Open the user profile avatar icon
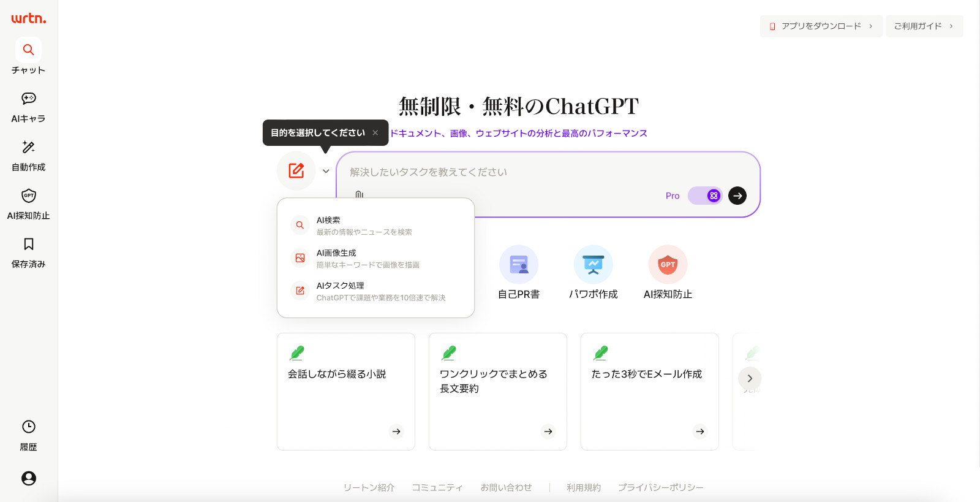This screenshot has height=502, width=980. point(29,478)
